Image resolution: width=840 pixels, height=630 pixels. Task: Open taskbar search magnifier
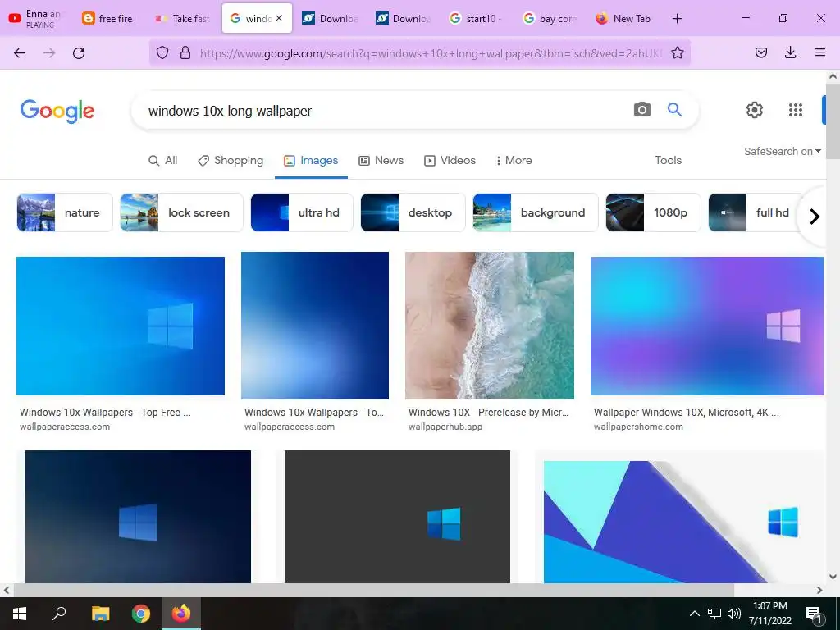59,613
